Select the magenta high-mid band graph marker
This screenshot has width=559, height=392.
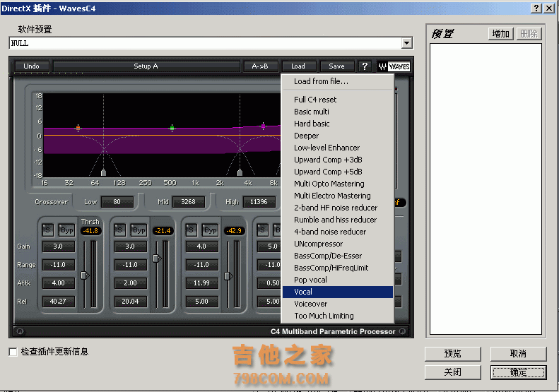tap(263, 126)
